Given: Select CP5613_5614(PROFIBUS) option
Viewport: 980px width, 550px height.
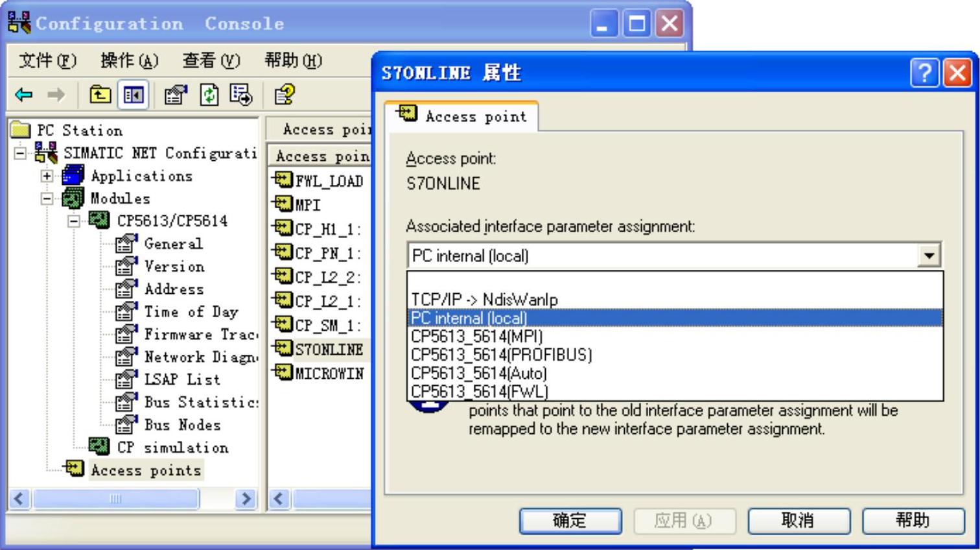Looking at the screenshot, I should click(x=675, y=355).
